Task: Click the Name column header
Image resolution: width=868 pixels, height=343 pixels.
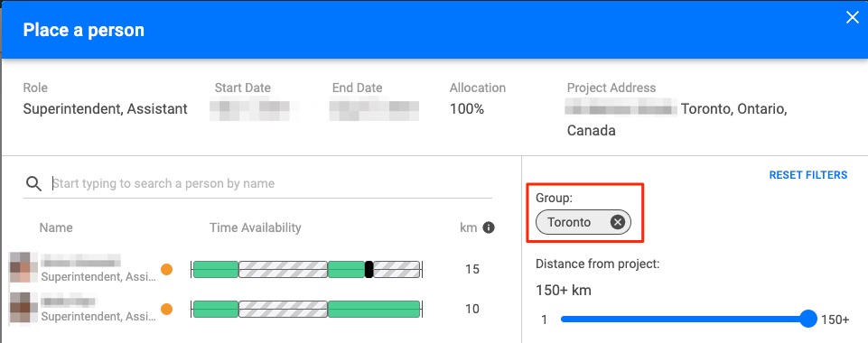Action: coord(56,227)
